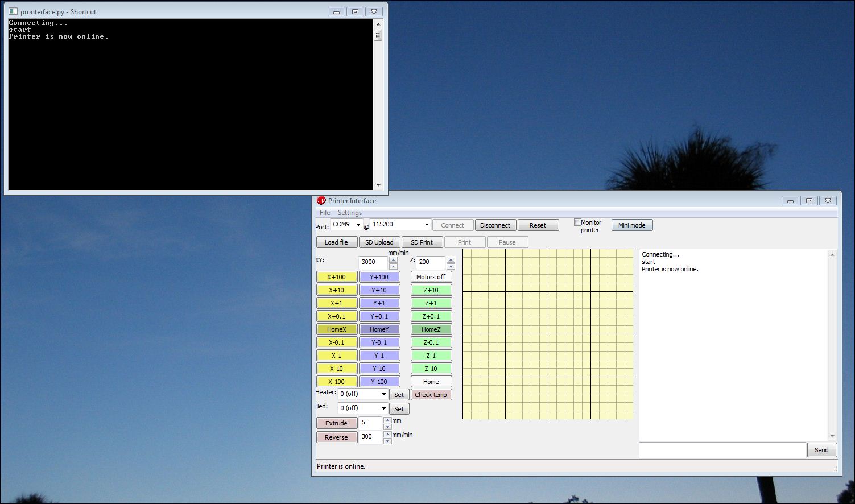
Task: Move the Y axis with Y-10
Action: [x=379, y=369]
